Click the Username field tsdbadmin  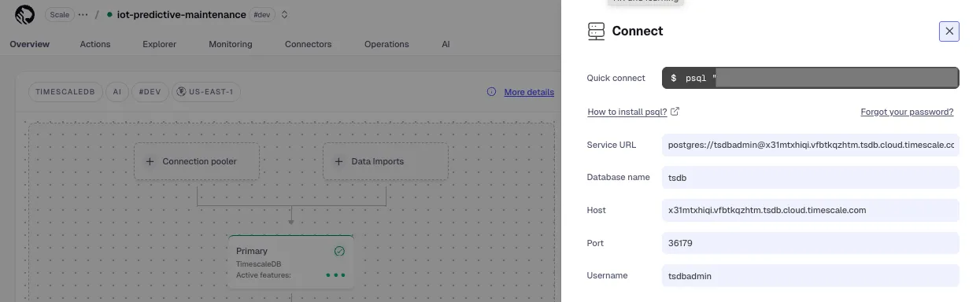pyautogui.click(x=811, y=275)
